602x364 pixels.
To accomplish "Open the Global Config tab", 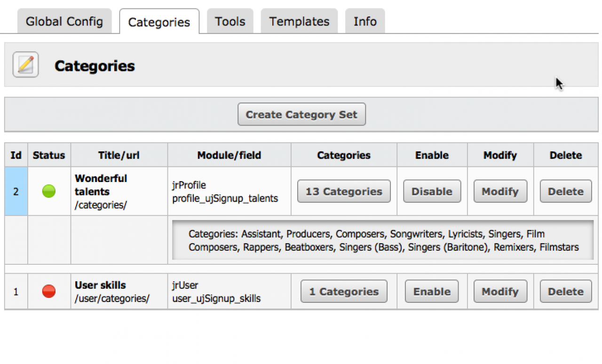I will (64, 22).
